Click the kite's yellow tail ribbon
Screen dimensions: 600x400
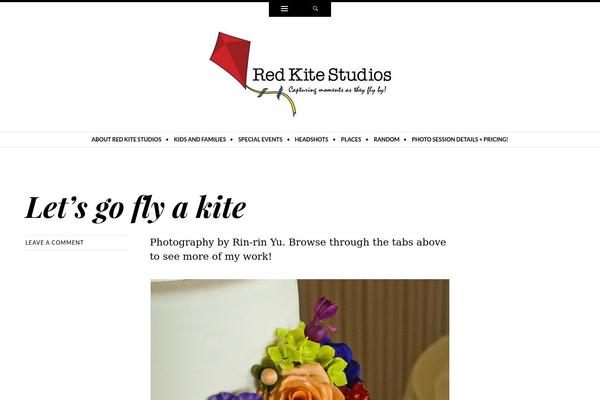pos(290,102)
